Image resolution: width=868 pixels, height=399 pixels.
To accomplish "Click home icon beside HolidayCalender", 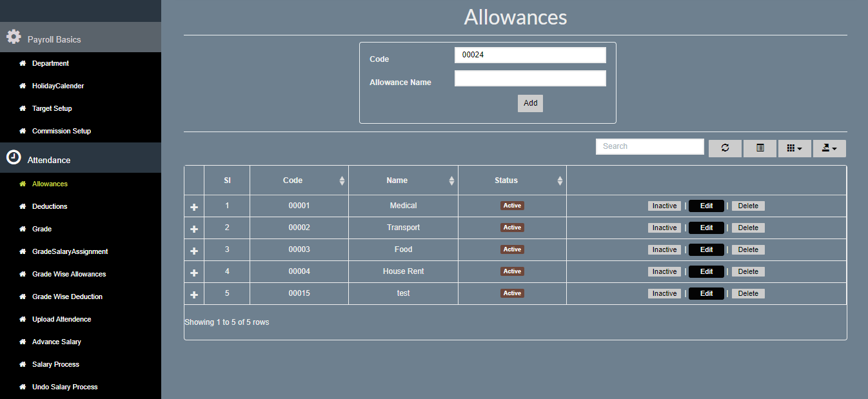I will pos(23,86).
